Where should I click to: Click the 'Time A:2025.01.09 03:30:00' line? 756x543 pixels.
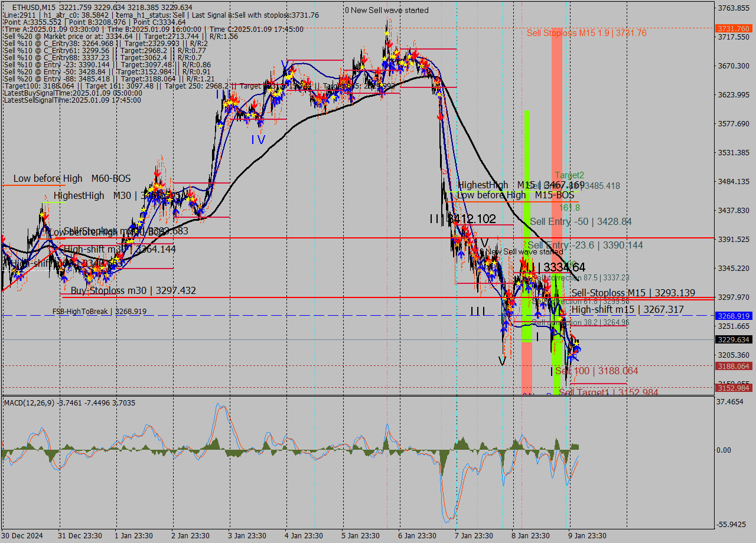click(154, 29)
